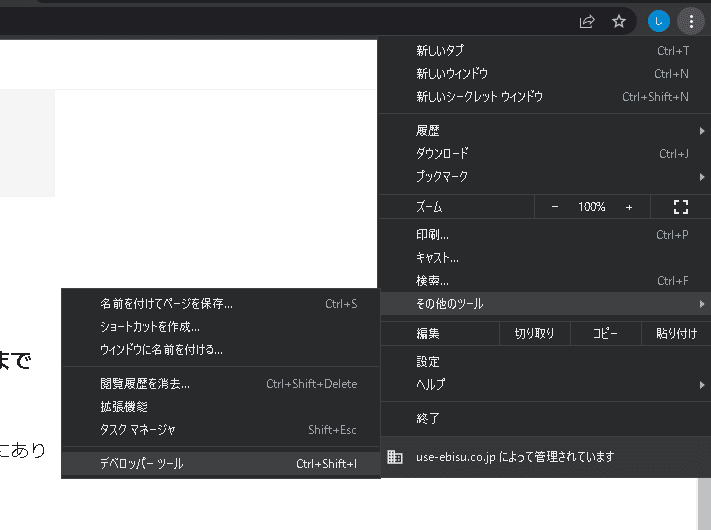Open 新しいシークレット ウィンドウ

coord(544,97)
